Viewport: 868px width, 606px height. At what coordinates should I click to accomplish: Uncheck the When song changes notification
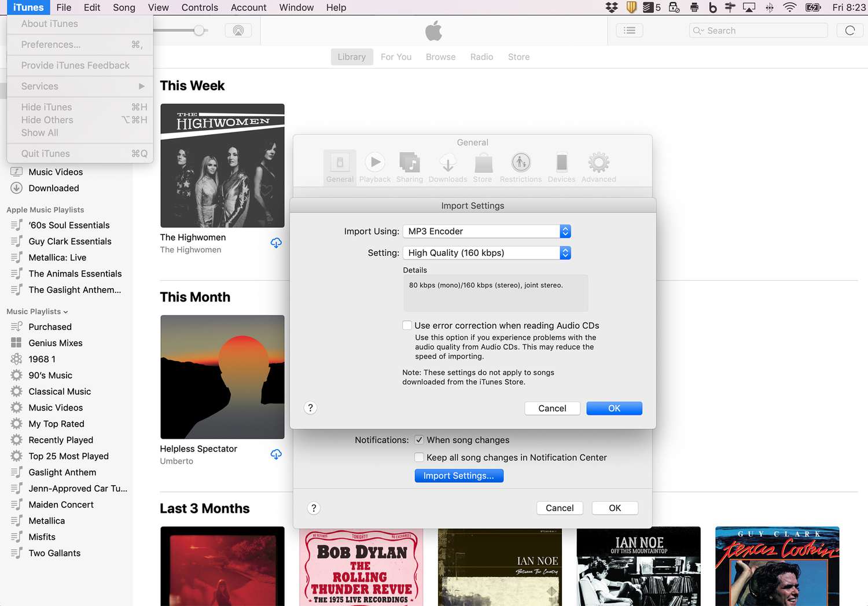point(419,440)
